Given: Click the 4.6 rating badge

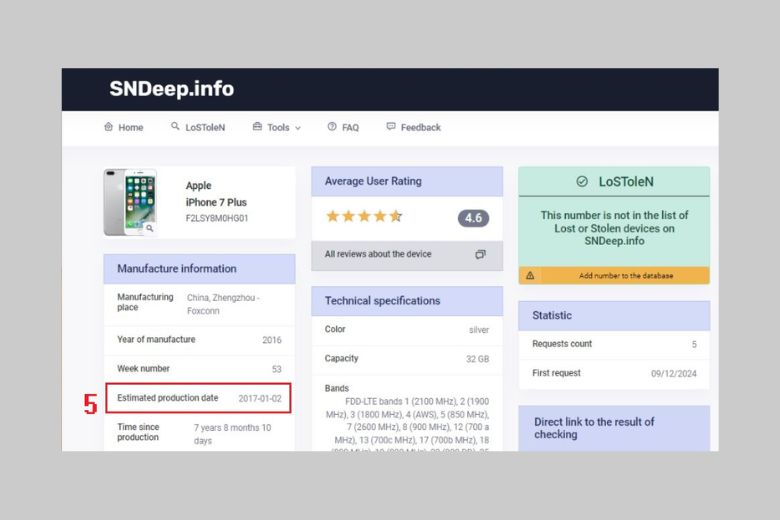Looking at the screenshot, I should pos(473,218).
